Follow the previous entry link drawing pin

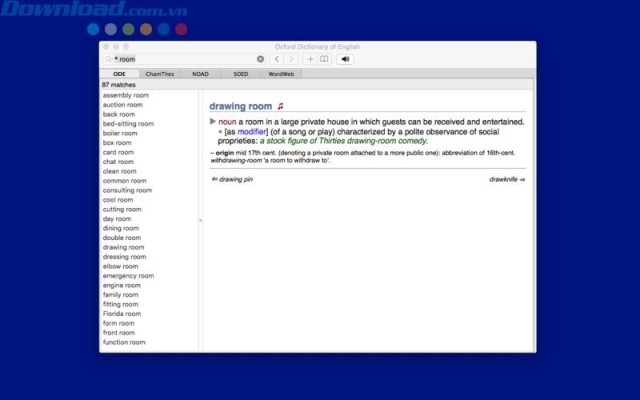pos(230,179)
